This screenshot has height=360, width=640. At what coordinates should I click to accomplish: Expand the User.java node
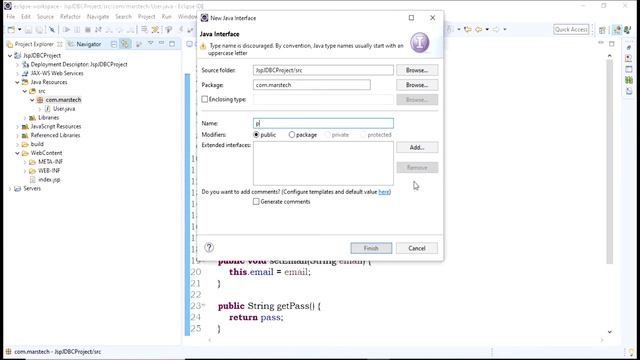click(40, 109)
